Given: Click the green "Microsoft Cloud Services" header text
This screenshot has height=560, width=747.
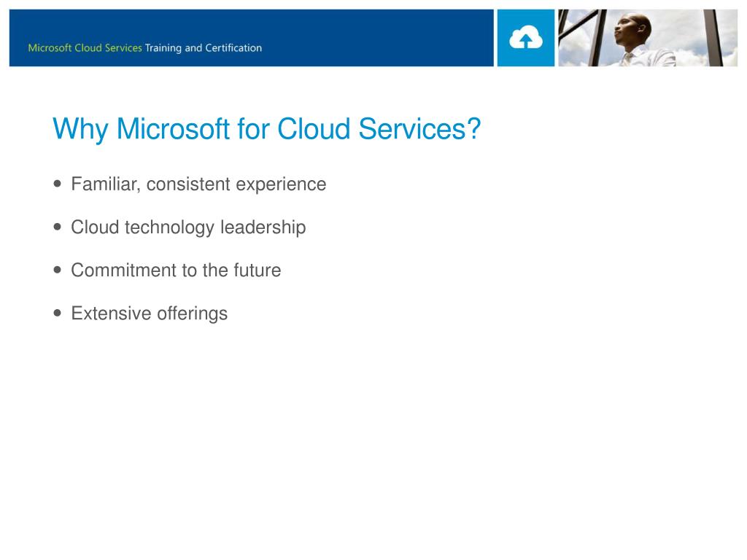Looking at the screenshot, I should coord(85,47).
